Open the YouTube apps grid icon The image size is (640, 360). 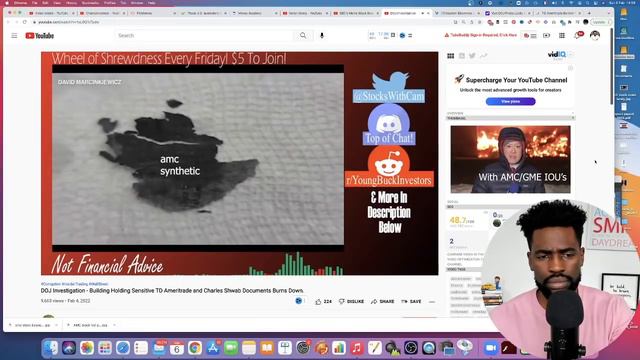[562, 36]
